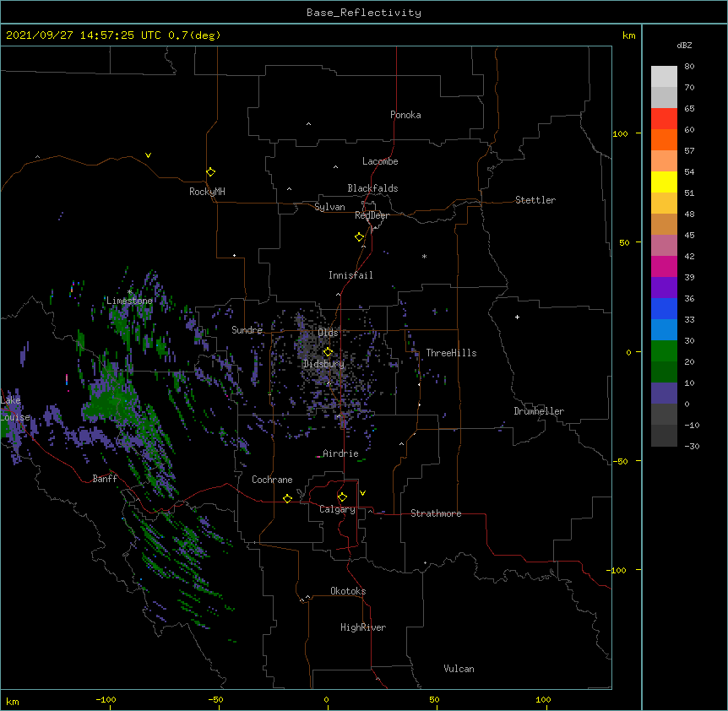Click the yellow diamond marker near RockyMH
The height and width of the screenshot is (711, 728).
pos(210,172)
